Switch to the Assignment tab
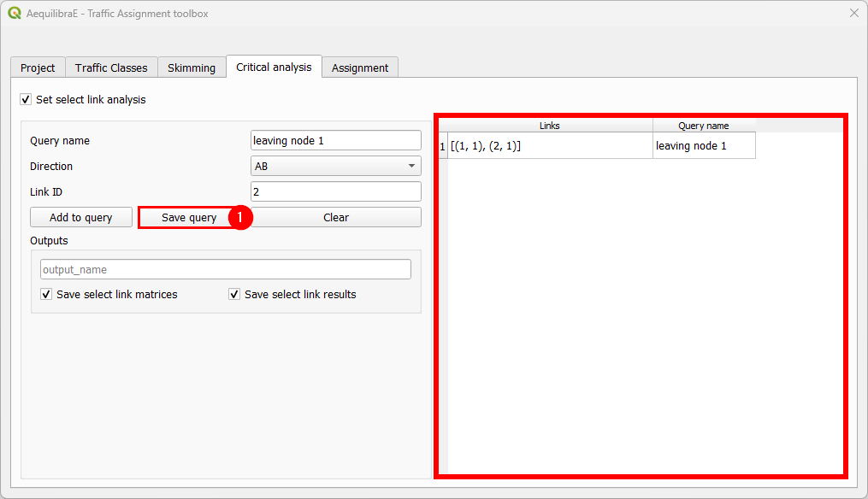Image resolution: width=868 pixels, height=499 pixels. pyautogui.click(x=359, y=68)
